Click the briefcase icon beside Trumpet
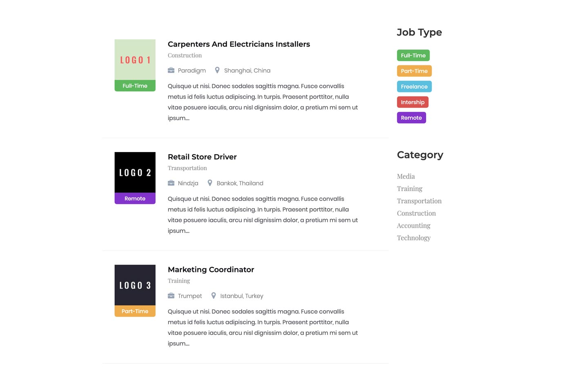 171,296
